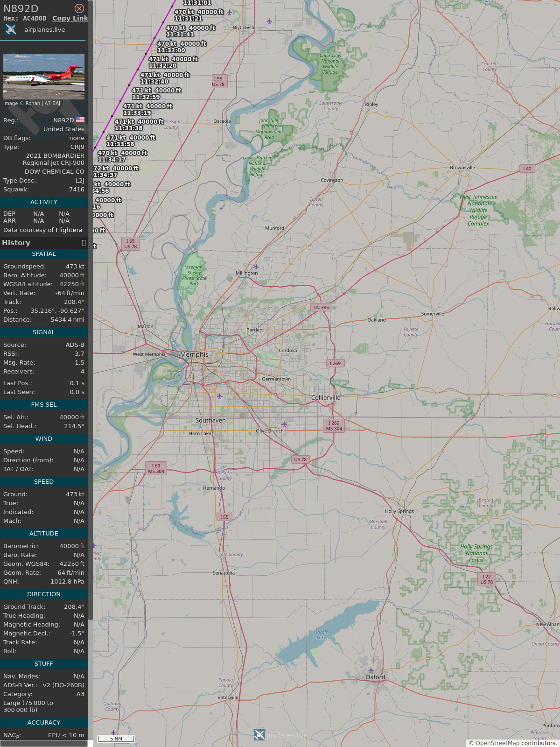Click the Sel. Head. value 214.5°
Image resolution: width=560 pixels, height=747 pixels.
[x=74, y=426]
